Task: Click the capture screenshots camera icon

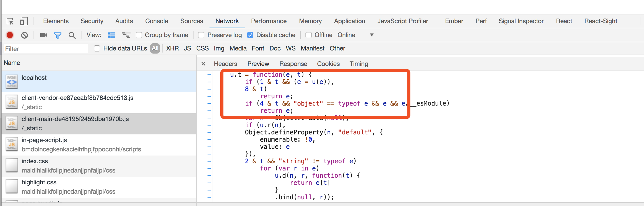Action: [x=44, y=35]
